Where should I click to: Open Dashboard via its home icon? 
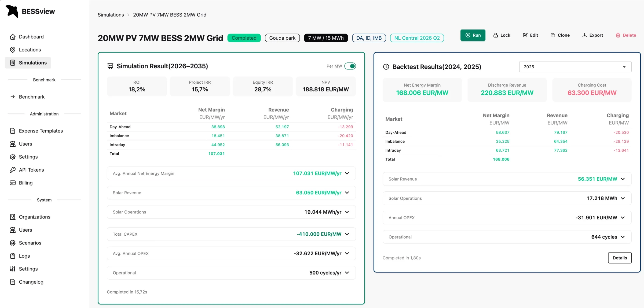(x=13, y=37)
